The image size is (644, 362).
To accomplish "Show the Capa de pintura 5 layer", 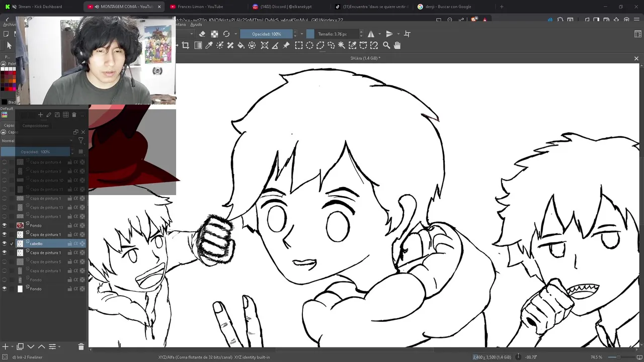I will pyautogui.click(x=5, y=261).
